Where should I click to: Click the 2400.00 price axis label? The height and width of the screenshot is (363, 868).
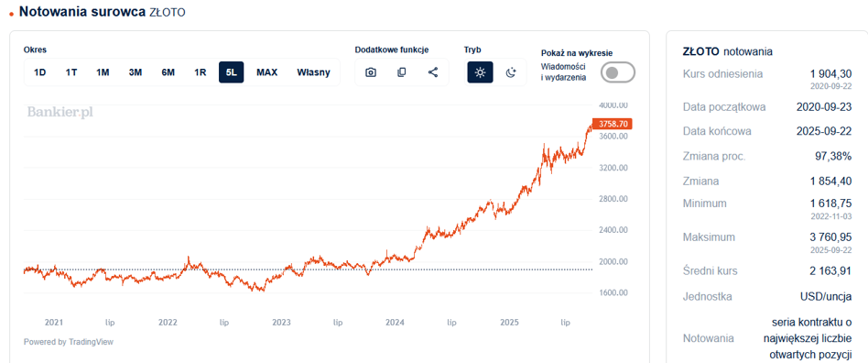click(x=613, y=230)
